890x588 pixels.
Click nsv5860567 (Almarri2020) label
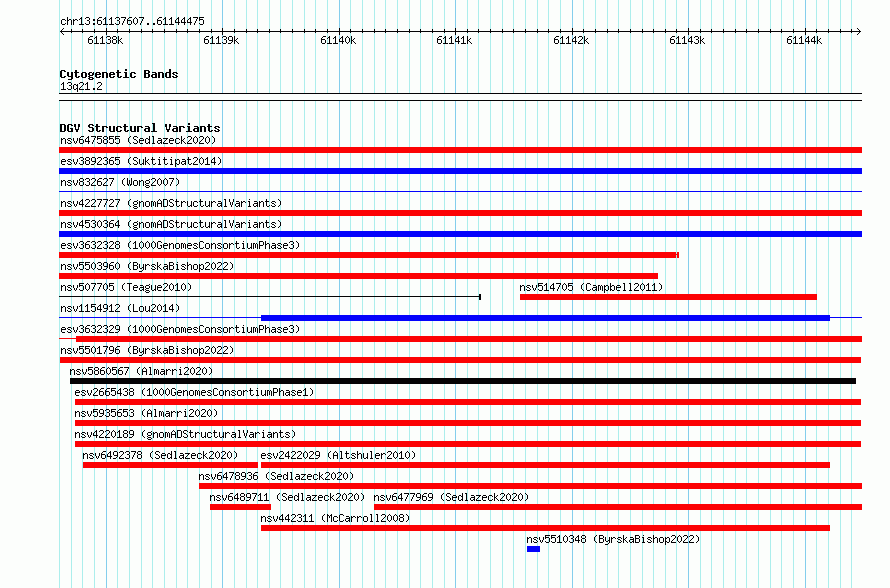click(x=141, y=371)
